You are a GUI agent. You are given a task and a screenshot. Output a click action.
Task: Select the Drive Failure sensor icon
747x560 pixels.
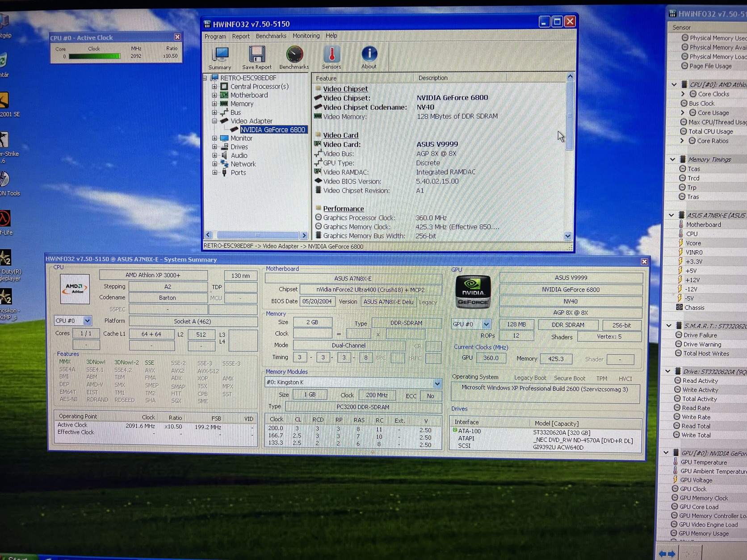tap(678, 335)
